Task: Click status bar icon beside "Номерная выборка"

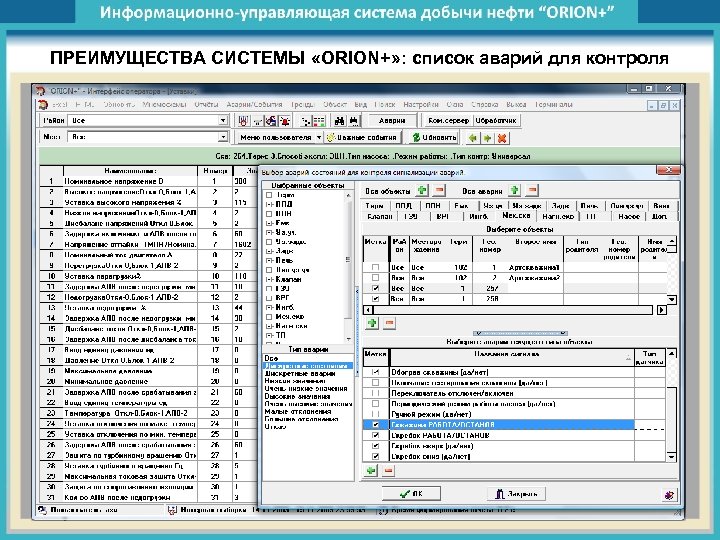Action: tap(172, 510)
